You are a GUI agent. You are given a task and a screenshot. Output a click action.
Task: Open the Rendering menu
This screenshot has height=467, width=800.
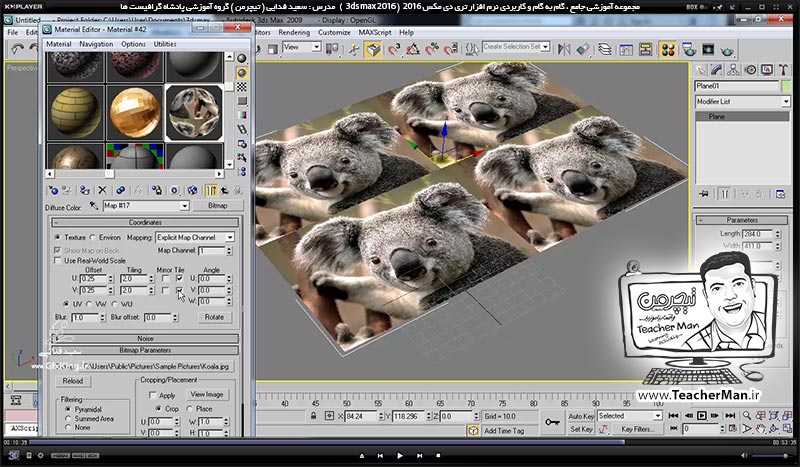pos(294,32)
